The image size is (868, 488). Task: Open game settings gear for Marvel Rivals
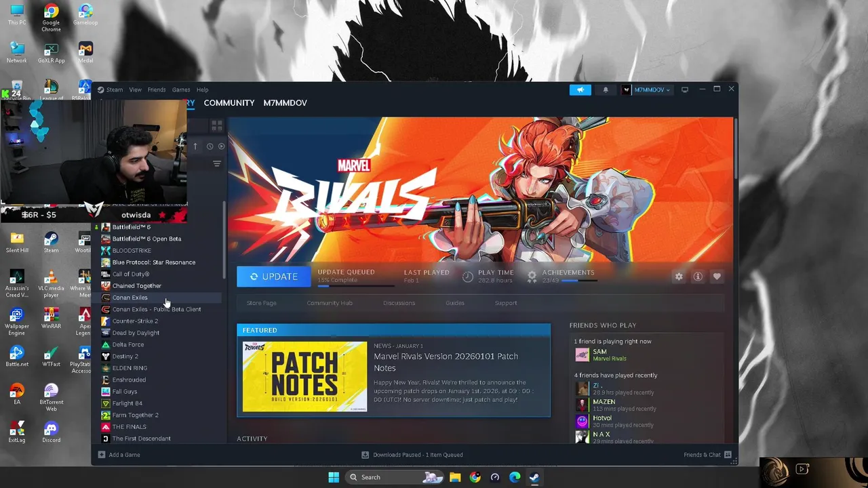(x=679, y=277)
